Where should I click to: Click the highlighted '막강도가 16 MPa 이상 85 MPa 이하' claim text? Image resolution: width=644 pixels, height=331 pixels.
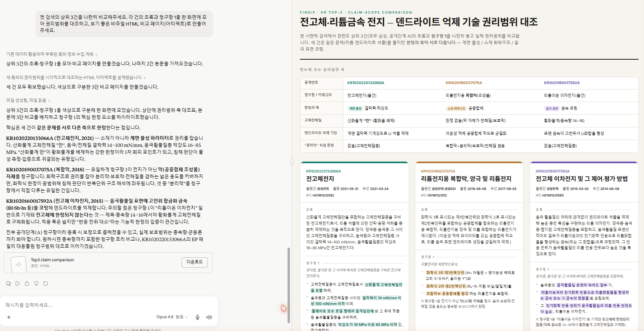pyautogui.click(x=368, y=324)
